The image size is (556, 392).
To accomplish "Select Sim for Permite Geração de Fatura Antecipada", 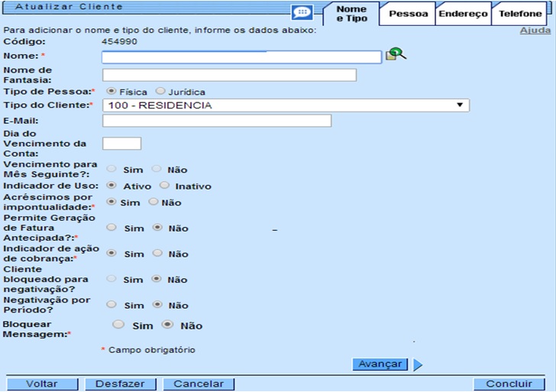I will [112, 228].
